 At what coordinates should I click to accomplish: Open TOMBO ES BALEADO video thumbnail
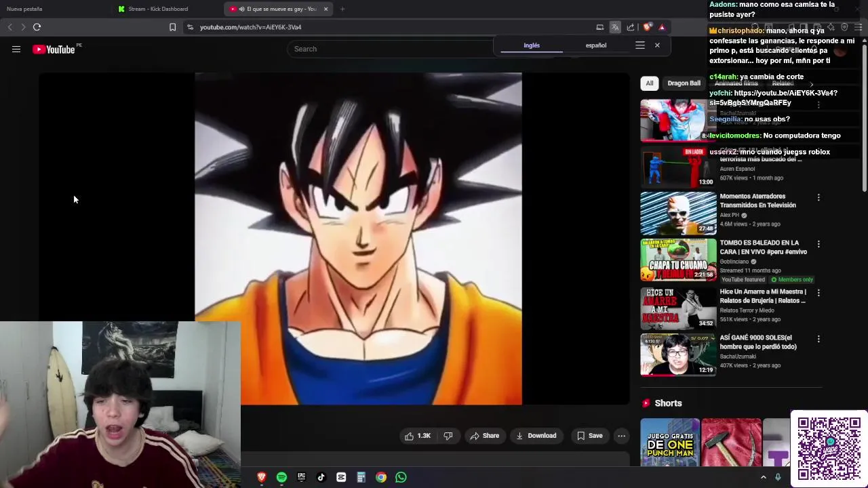click(x=678, y=260)
